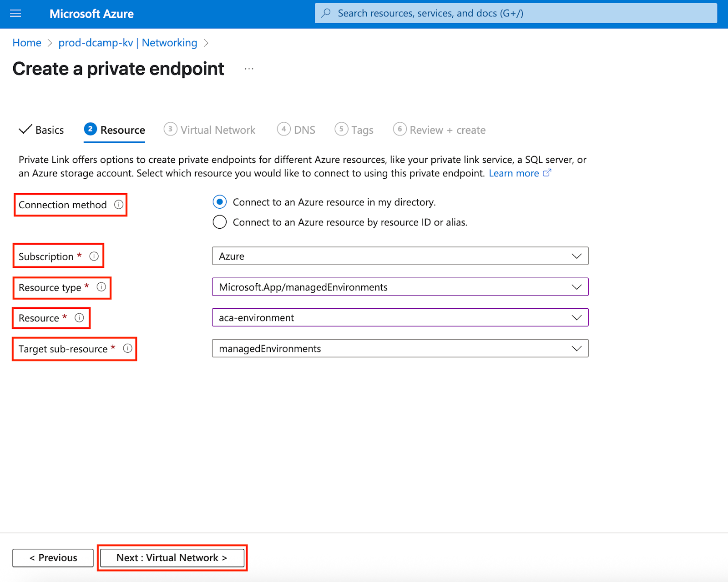This screenshot has width=728, height=582.
Task: Open the Target sub-resource dropdown
Action: click(x=400, y=348)
